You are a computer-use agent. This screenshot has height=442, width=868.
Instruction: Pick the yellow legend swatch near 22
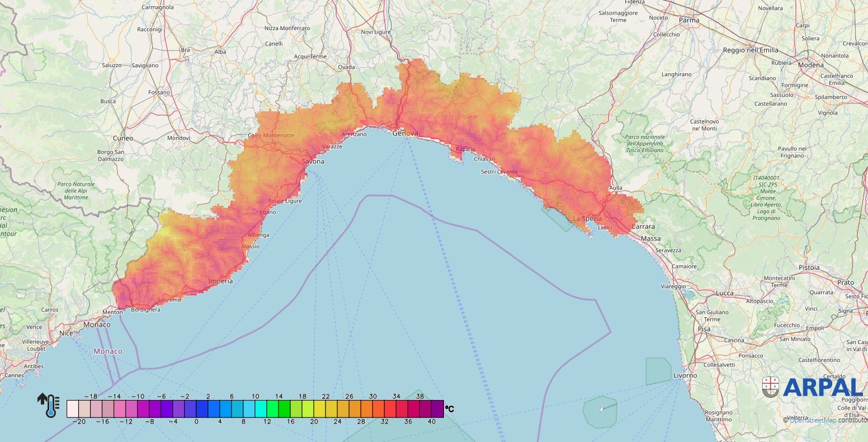point(320,409)
